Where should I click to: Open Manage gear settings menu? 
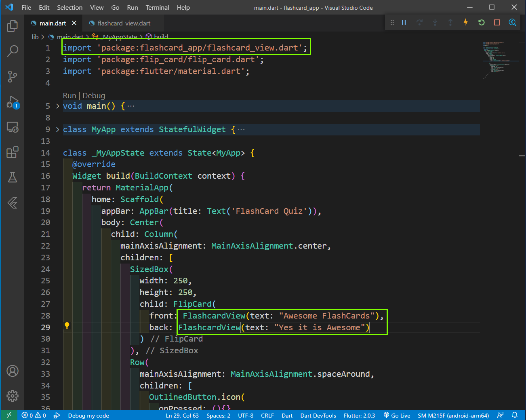point(13,396)
